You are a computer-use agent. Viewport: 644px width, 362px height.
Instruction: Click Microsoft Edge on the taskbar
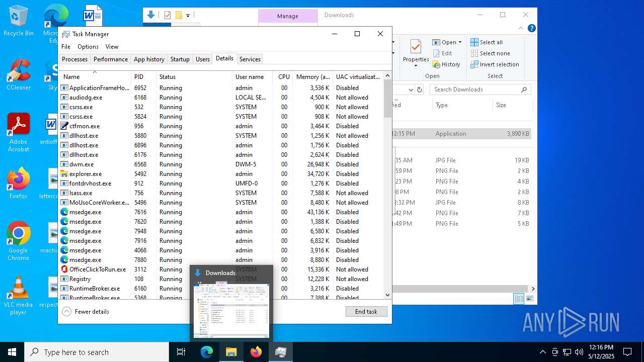pyautogui.click(x=207, y=352)
